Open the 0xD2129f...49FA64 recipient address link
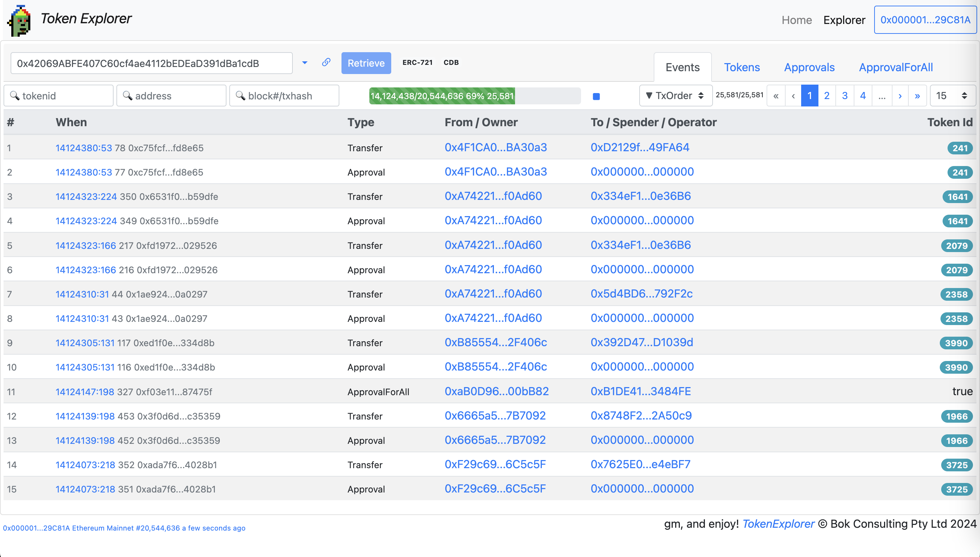 tap(640, 147)
